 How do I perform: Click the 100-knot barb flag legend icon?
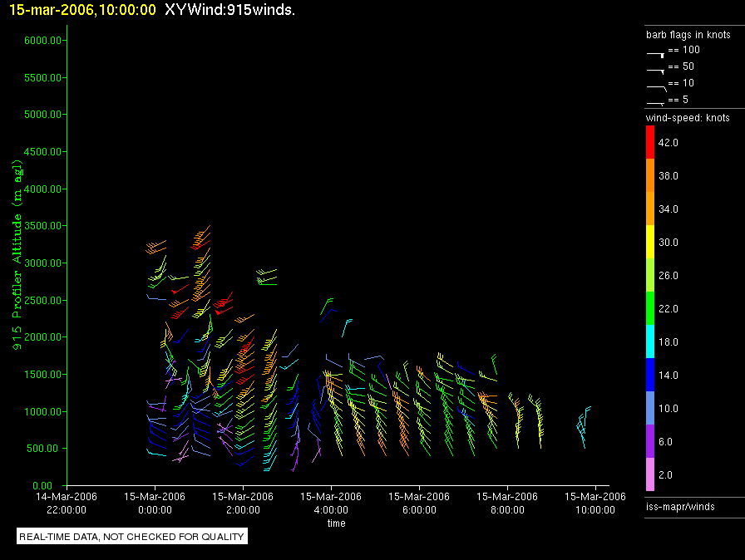pos(656,53)
